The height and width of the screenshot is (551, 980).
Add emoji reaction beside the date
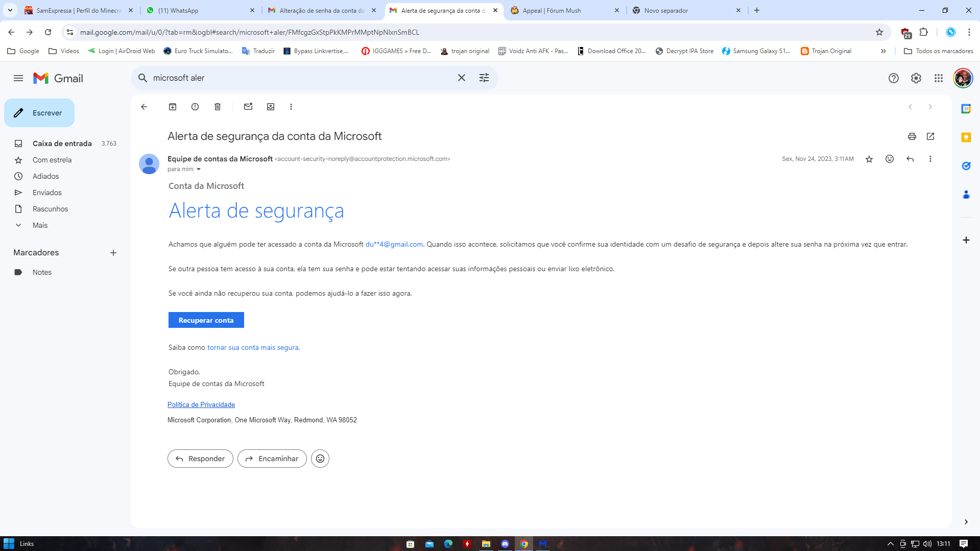point(890,159)
